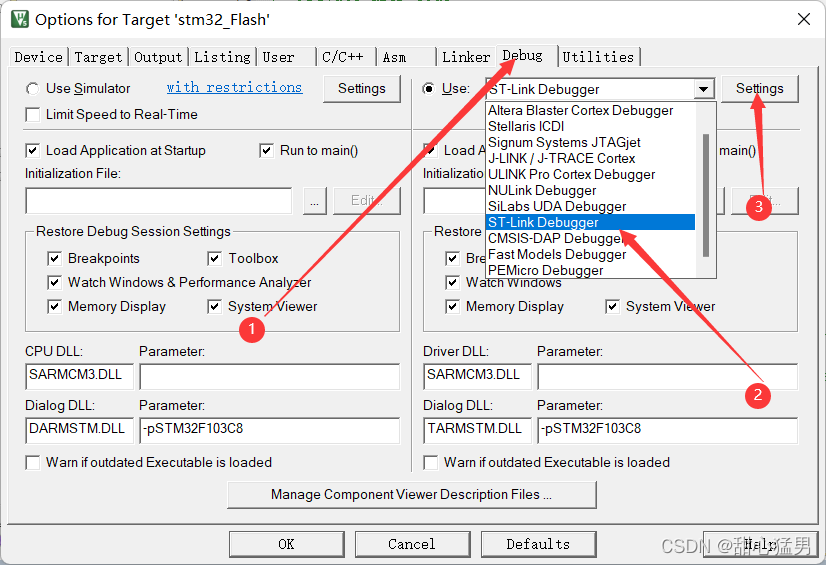The height and width of the screenshot is (565, 826).
Task: Choose J-LINK / J-TRACE Cortex
Action: tap(590, 158)
